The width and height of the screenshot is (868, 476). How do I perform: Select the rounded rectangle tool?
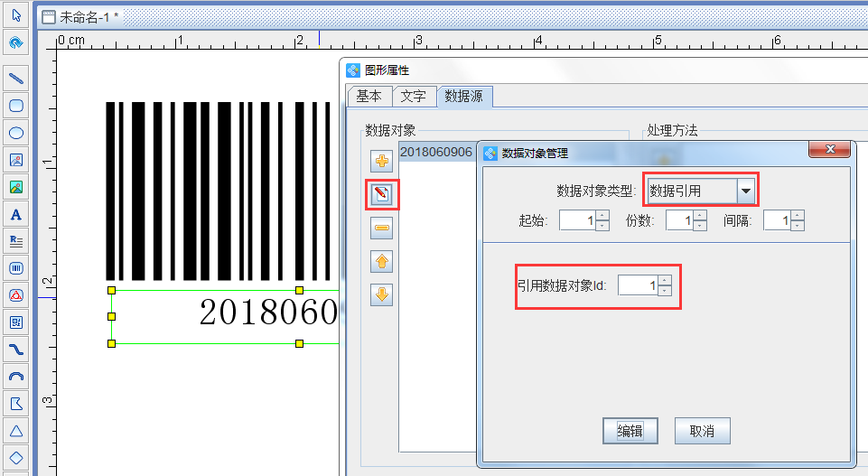pyautogui.click(x=15, y=106)
